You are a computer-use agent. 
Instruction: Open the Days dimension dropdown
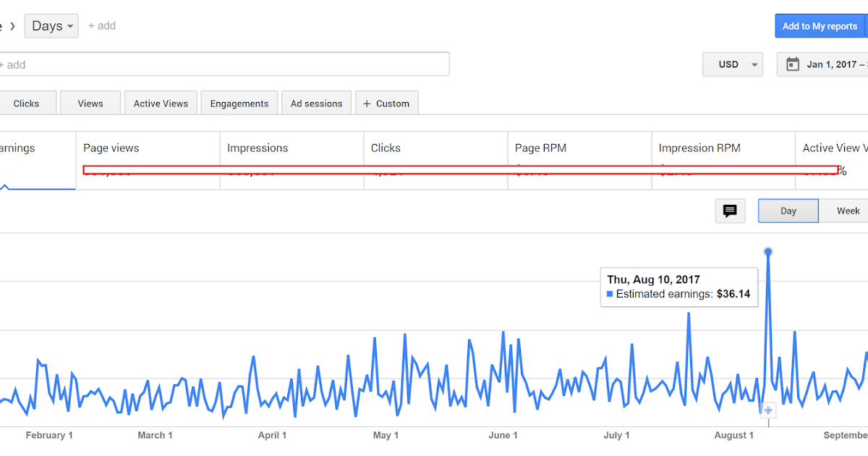[51, 26]
